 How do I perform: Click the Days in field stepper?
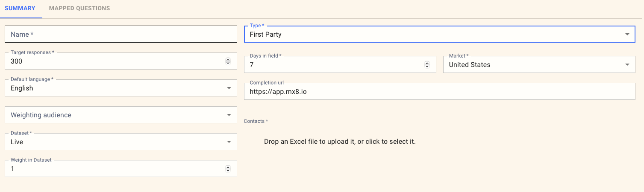click(427, 65)
